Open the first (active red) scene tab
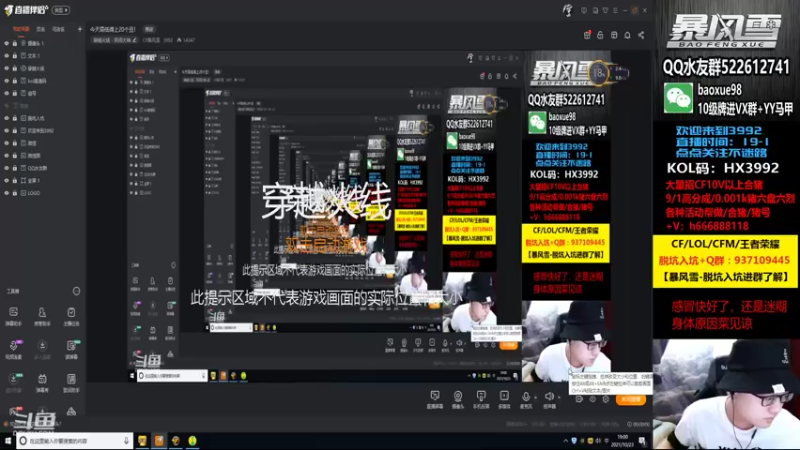 (21, 29)
